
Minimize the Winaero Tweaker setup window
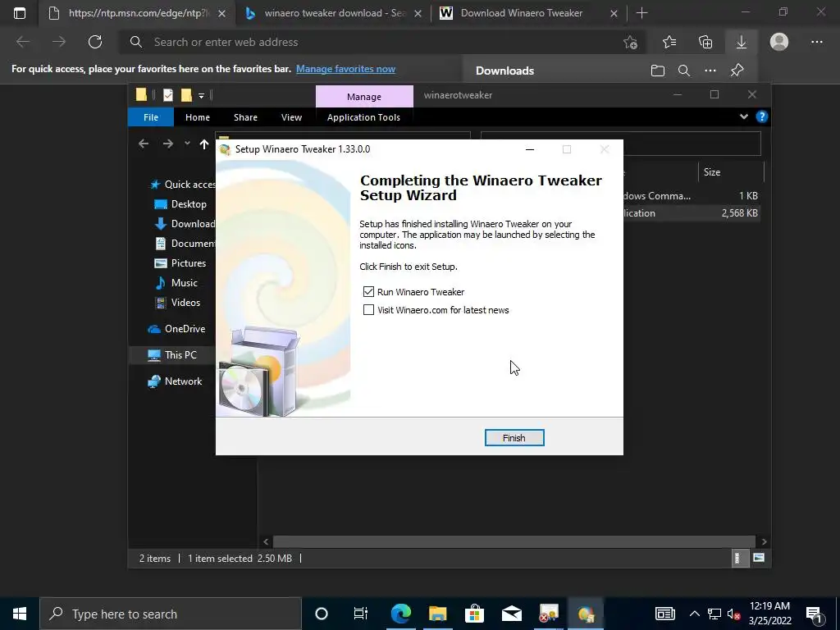pos(530,149)
